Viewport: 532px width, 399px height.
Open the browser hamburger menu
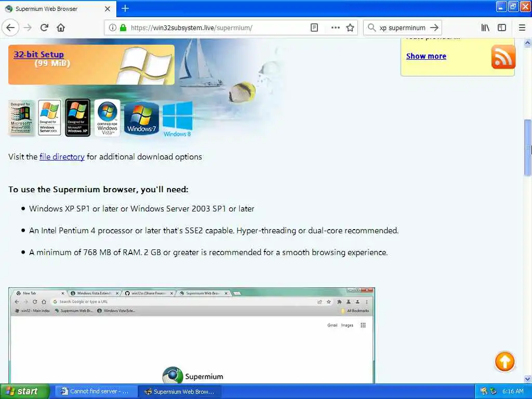tap(522, 28)
